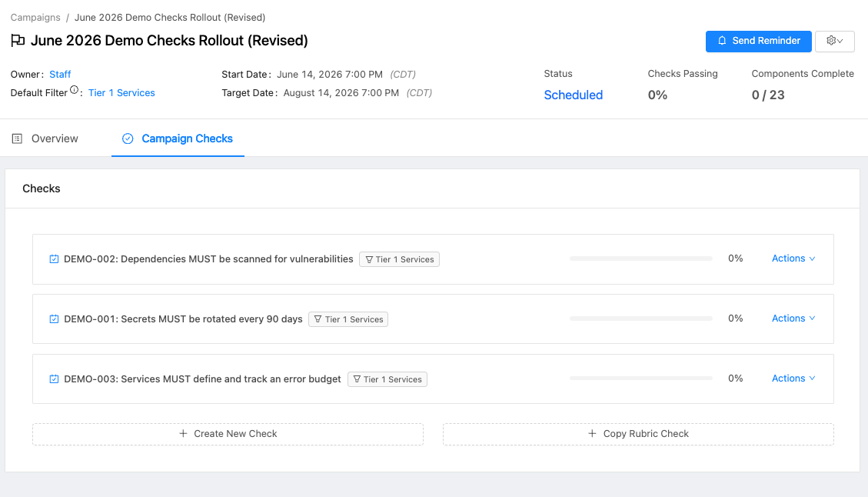The image size is (868, 497).
Task: Click the Create New Check button
Action: (228, 434)
